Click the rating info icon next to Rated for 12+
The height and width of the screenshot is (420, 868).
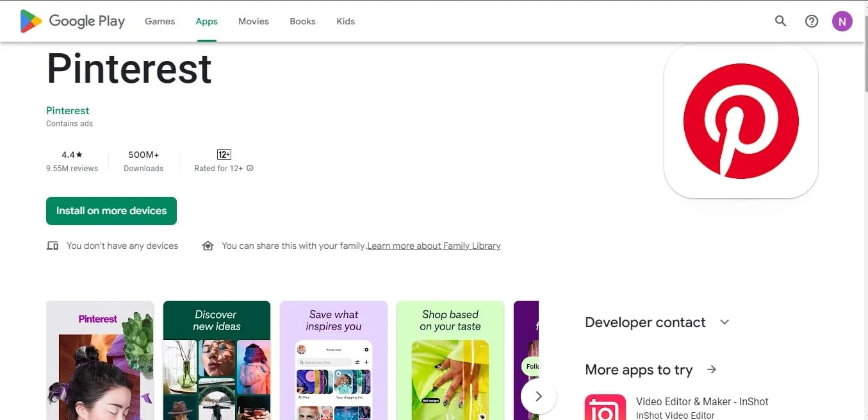point(250,168)
